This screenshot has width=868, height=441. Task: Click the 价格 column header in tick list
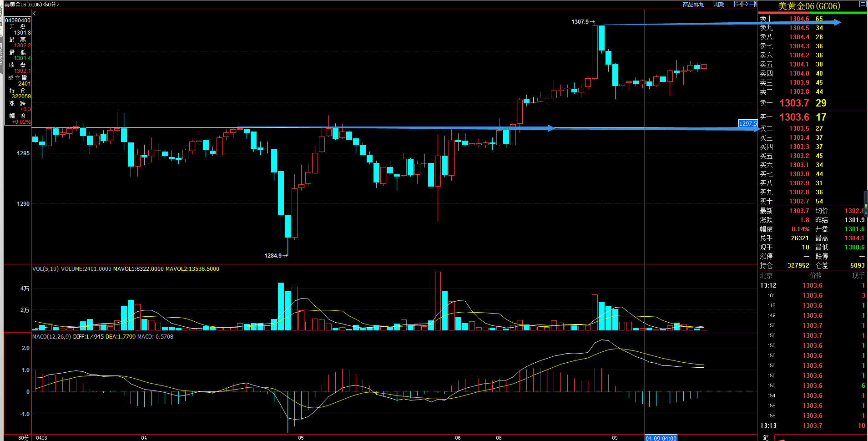[x=816, y=275]
